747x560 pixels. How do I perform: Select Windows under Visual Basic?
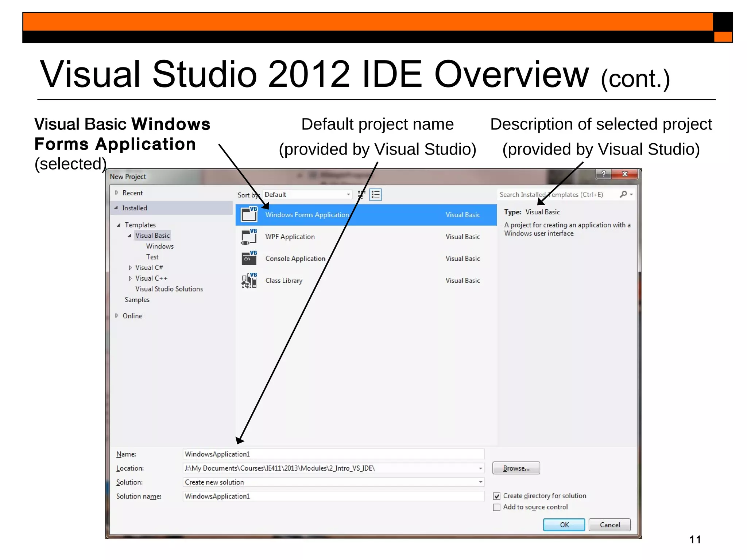pos(160,246)
